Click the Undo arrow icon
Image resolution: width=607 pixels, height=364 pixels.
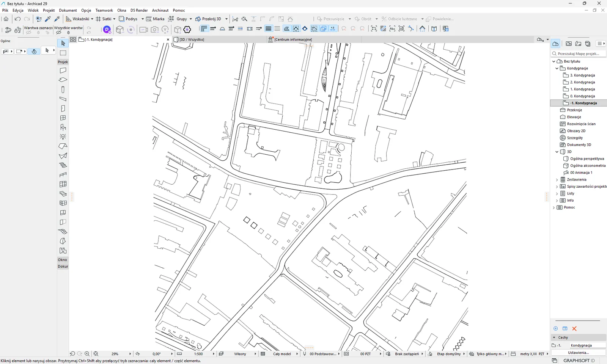click(x=17, y=19)
